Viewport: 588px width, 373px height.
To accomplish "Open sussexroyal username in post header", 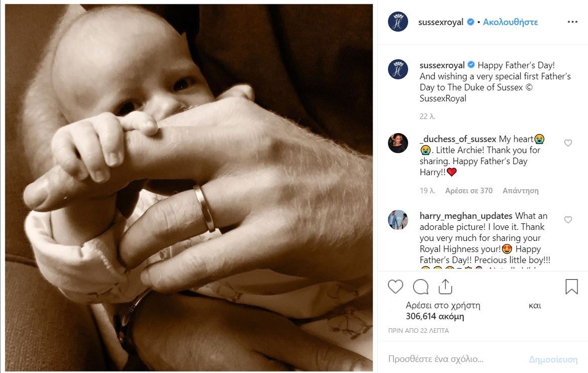I will [x=440, y=22].
